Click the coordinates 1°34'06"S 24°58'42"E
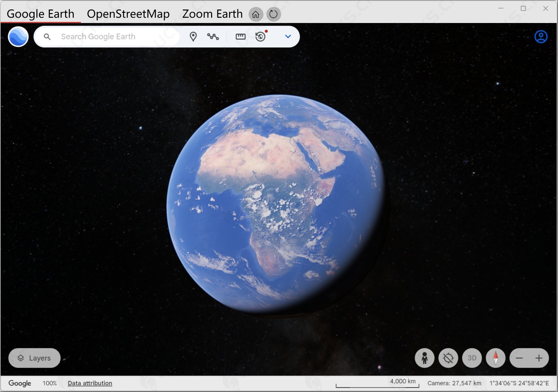 [x=519, y=383]
